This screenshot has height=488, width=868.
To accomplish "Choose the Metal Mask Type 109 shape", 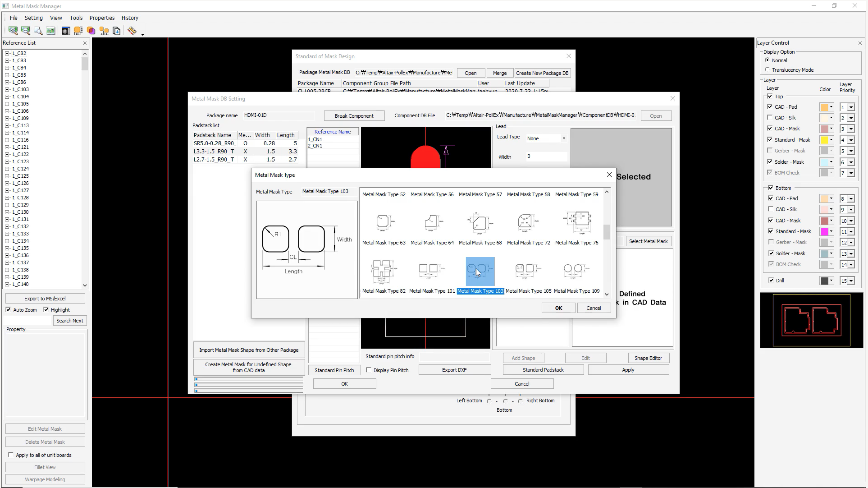I will pos(576,270).
